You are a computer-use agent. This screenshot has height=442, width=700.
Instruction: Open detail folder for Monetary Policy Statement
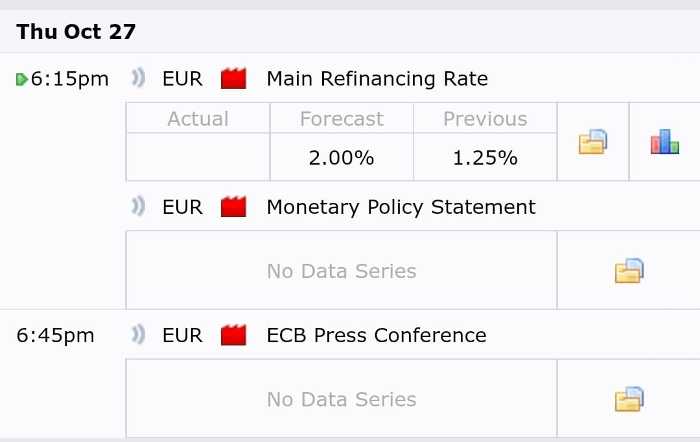tap(629, 271)
